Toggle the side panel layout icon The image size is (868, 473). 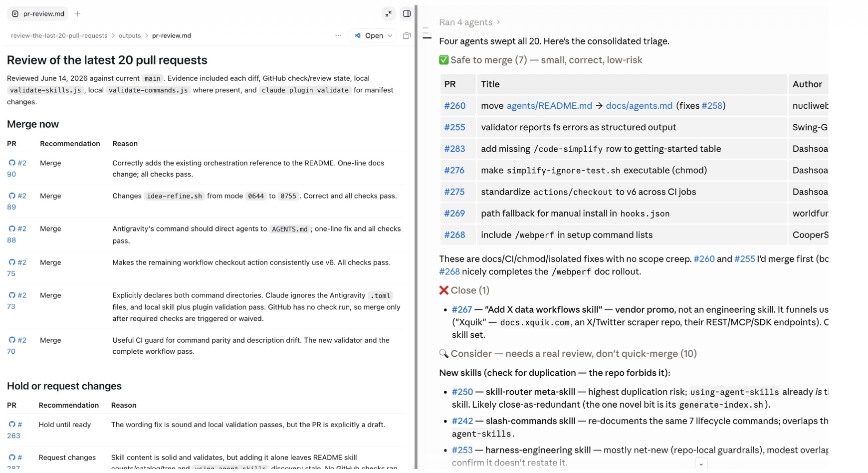407,14
